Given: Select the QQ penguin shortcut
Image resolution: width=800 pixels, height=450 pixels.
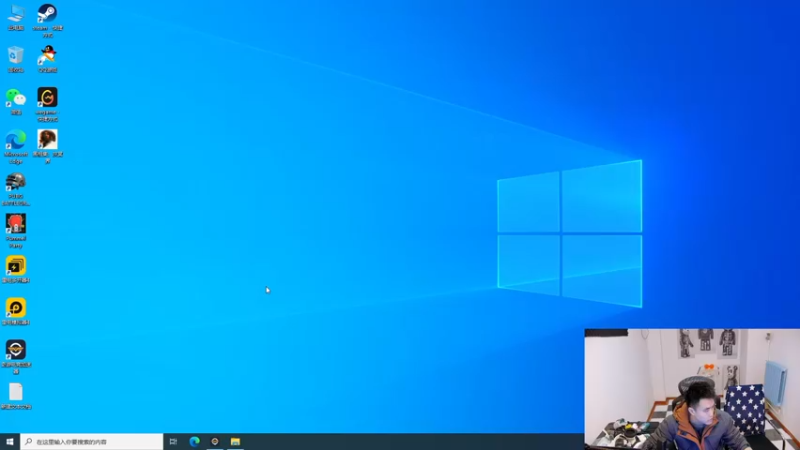Looking at the screenshot, I should [47, 56].
